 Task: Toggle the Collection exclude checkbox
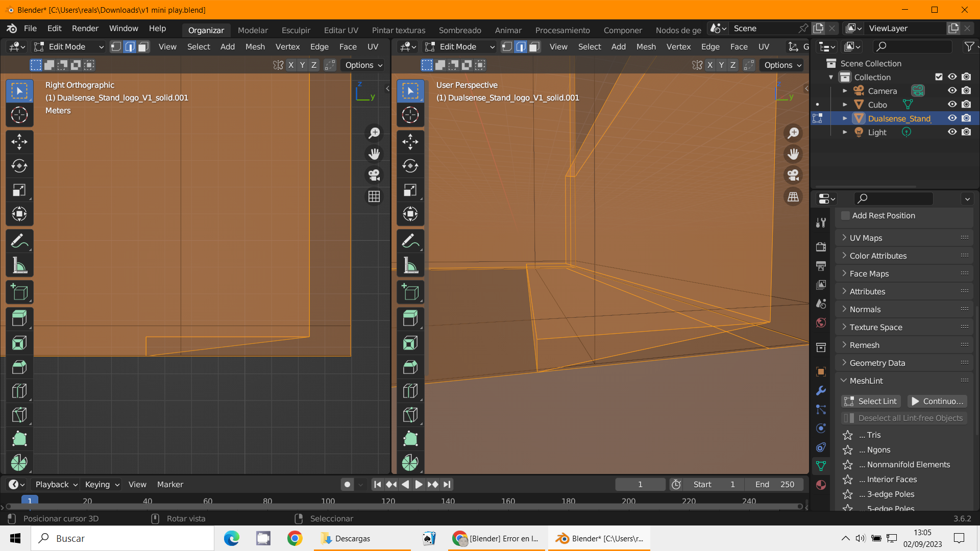(938, 77)
